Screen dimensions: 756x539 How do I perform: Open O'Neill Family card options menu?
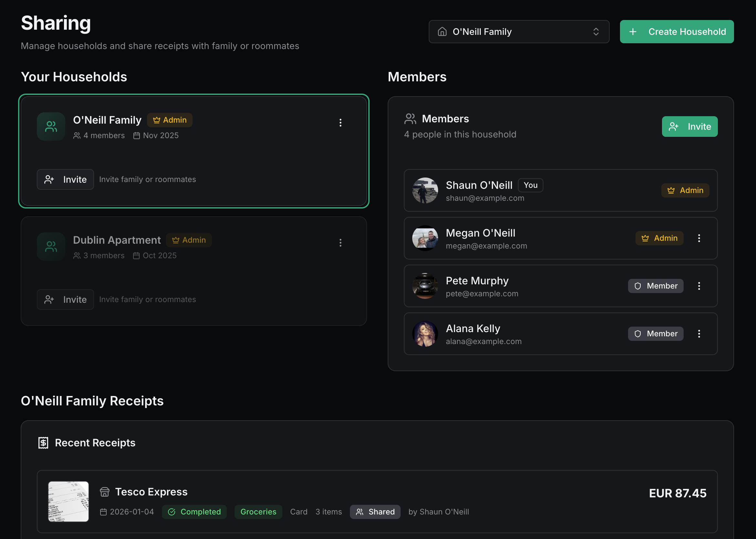click(340, 123)
